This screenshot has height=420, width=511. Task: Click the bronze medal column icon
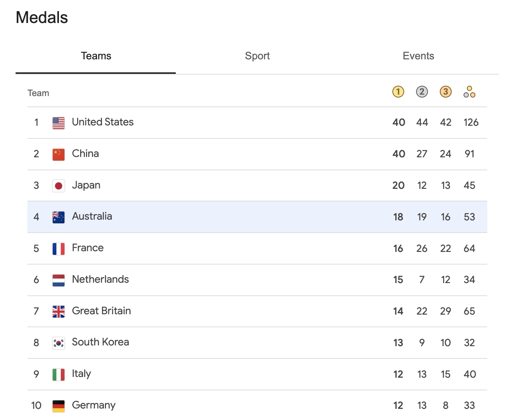click(445, 92)
